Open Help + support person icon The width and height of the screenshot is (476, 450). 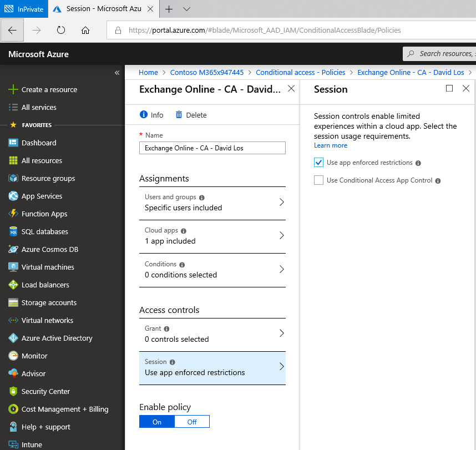pos(13,427)
